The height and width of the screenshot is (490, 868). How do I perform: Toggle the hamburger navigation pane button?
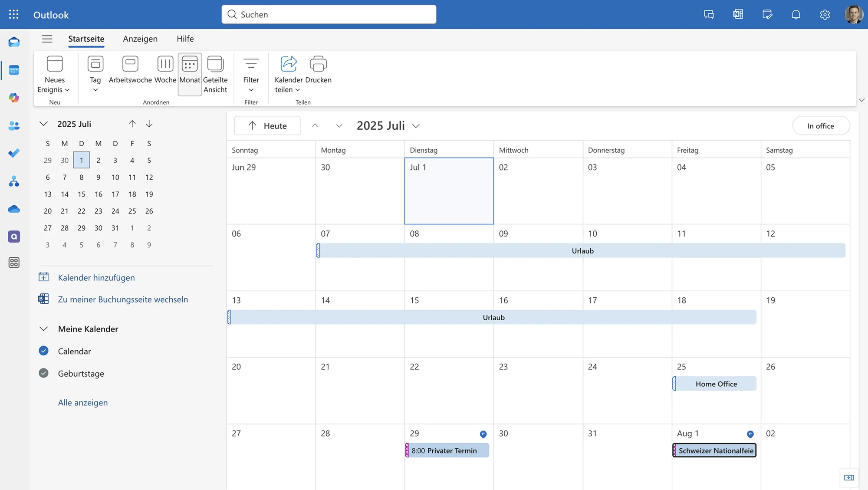pos(47,39)
